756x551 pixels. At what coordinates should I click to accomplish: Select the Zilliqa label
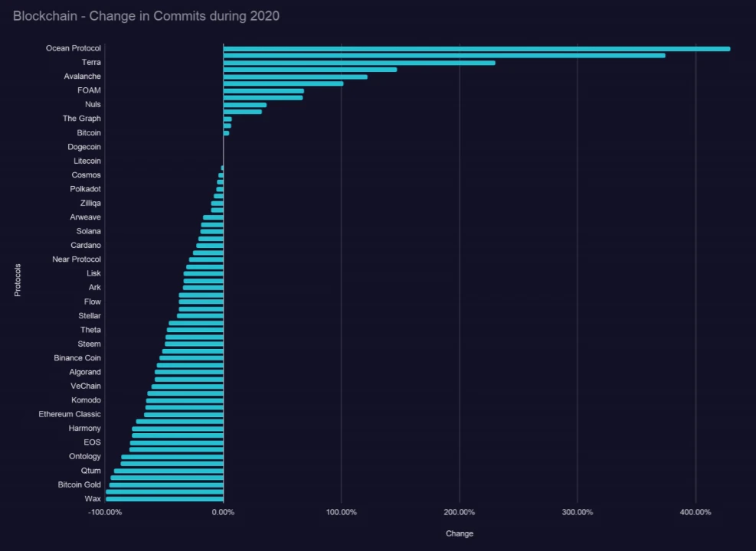(90, 203)
